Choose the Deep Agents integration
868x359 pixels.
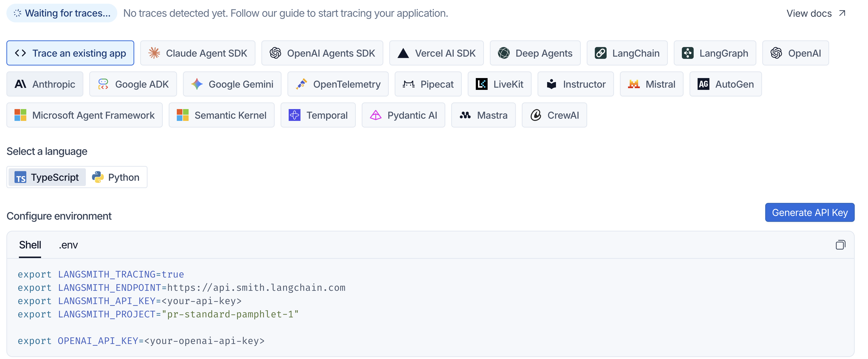[535, 53]
